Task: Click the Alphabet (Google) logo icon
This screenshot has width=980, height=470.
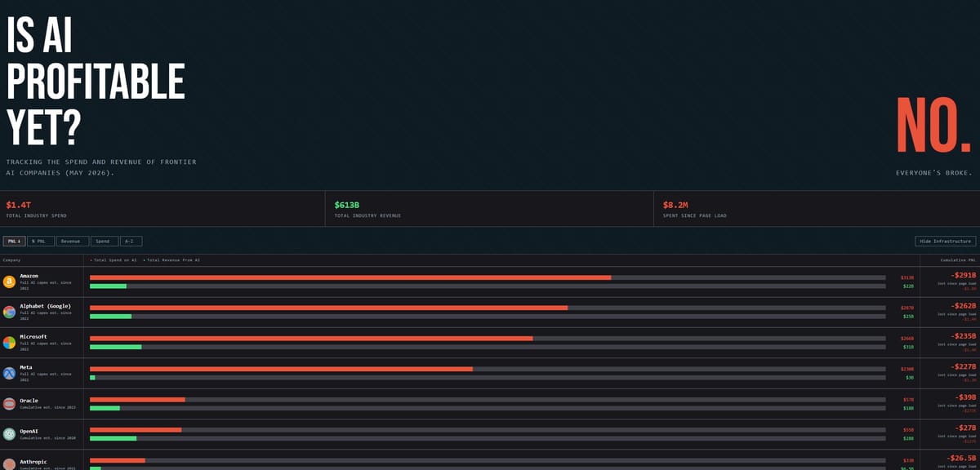Action: coord(9,312)
